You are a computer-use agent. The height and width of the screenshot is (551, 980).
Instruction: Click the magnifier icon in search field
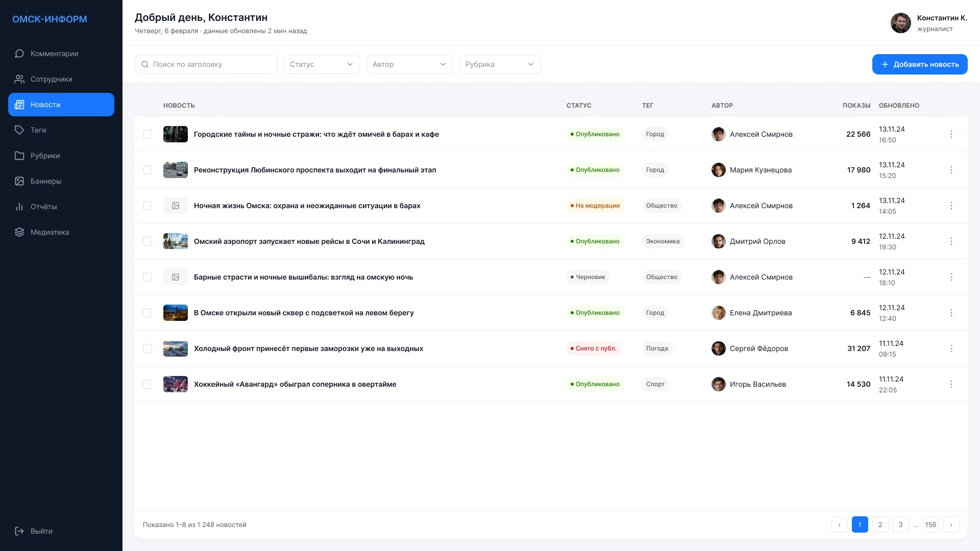coord(145,64)
